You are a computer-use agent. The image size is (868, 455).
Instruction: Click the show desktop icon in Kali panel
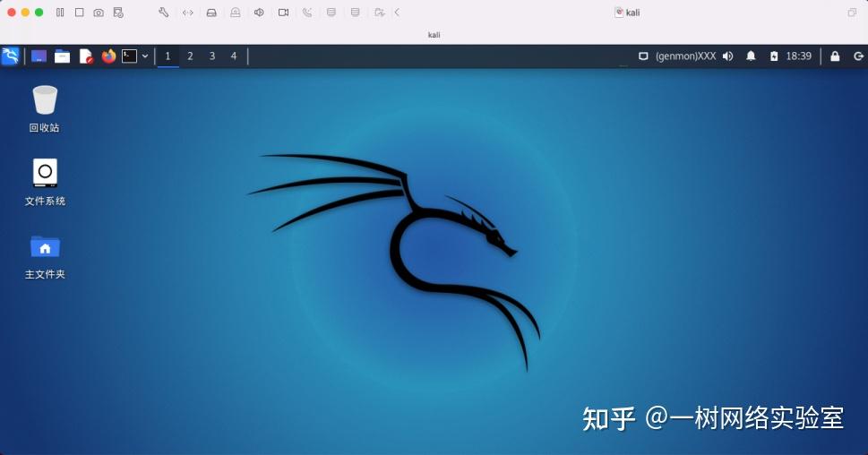coord(39,56)
